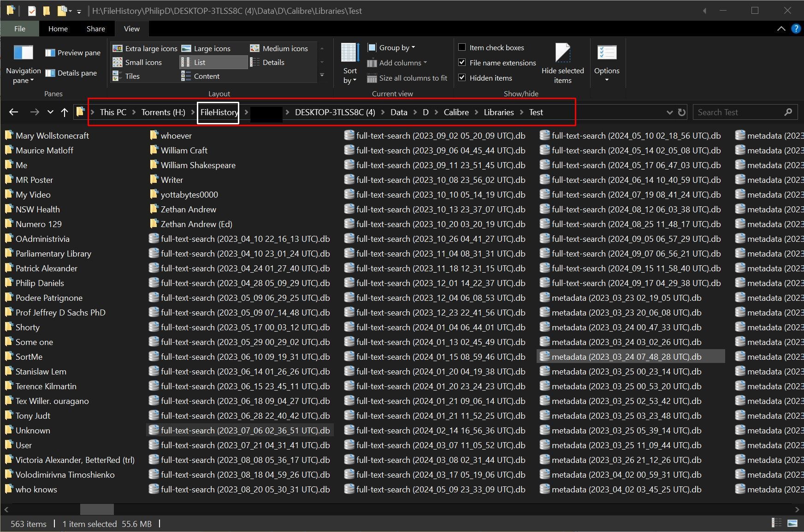Click the Forward navigation arrow
The image size is (804, 532).
35,112
